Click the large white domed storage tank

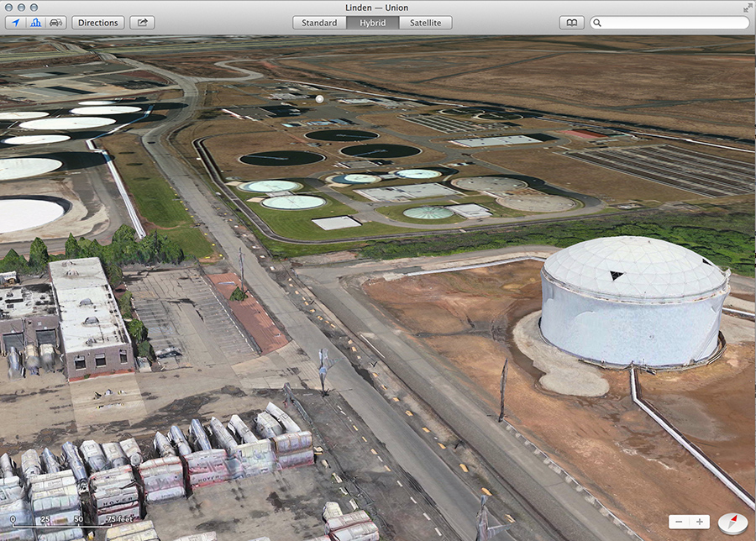pyautogui.click(x=634, y=302)
